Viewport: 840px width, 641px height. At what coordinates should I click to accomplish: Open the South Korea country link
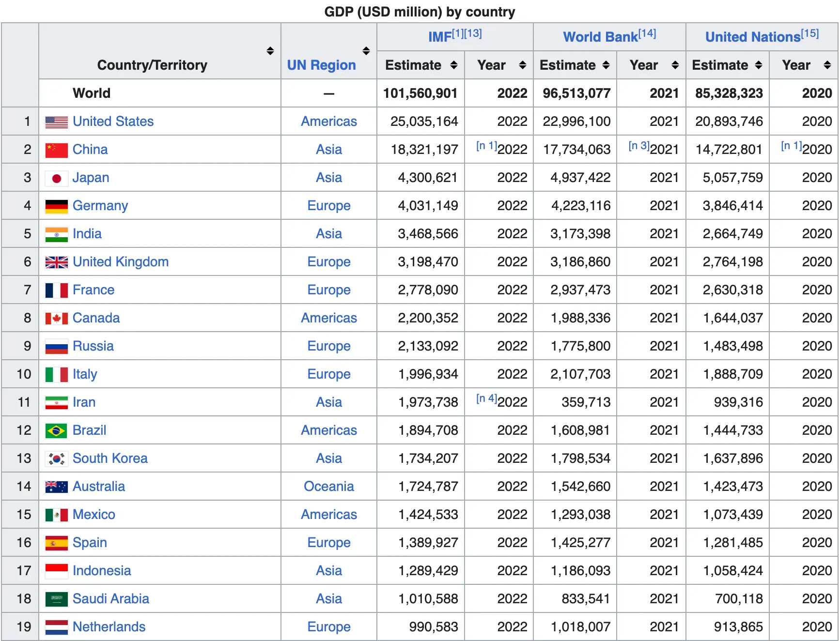pyautogui.click(x=110, y=458)
